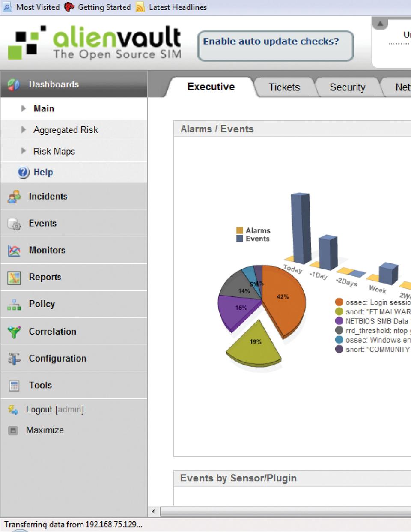
Task: Click the gray rrd_threshold legend dot
Action: [339, 331]
